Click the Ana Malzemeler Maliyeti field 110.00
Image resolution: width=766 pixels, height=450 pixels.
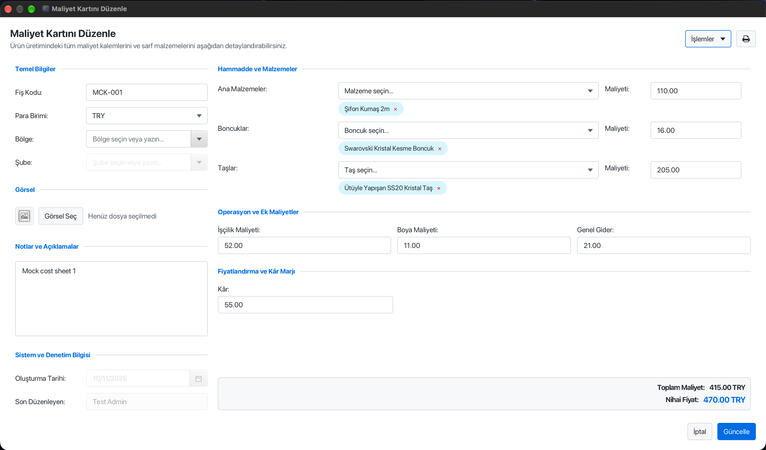click(x=696, y=91)
